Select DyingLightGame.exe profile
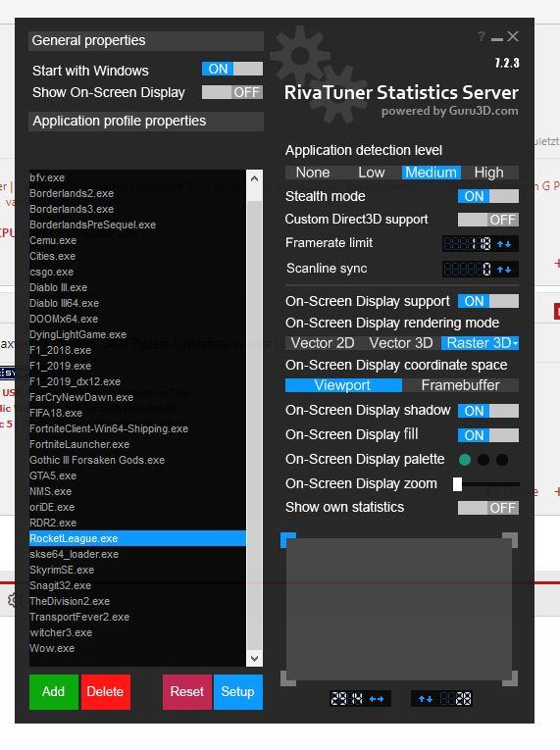Viewport: 560px width, 750px height. point(138,334)
